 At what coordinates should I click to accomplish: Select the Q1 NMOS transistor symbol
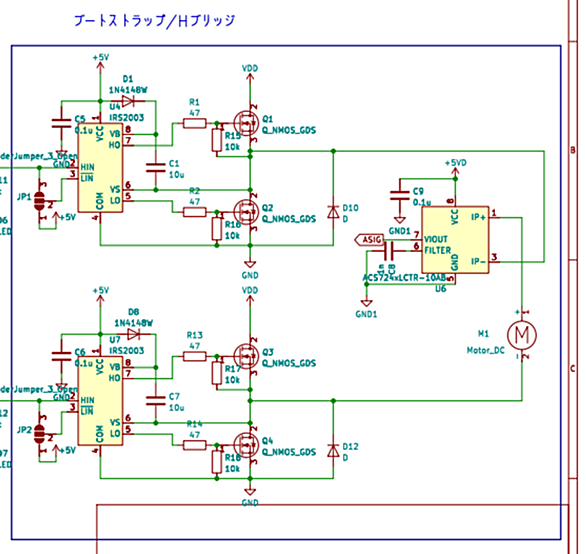pyautogui.click(x=246, y=123)
